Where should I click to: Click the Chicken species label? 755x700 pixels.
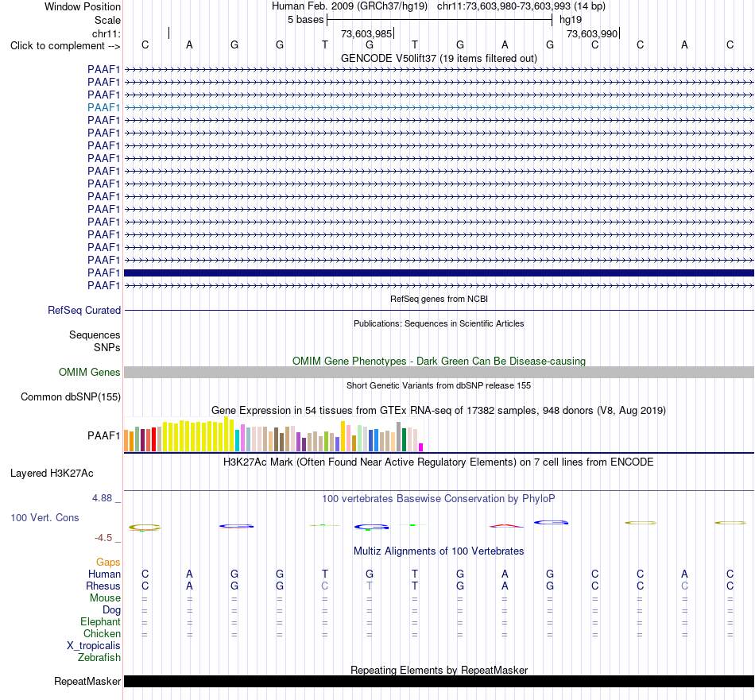102,633
